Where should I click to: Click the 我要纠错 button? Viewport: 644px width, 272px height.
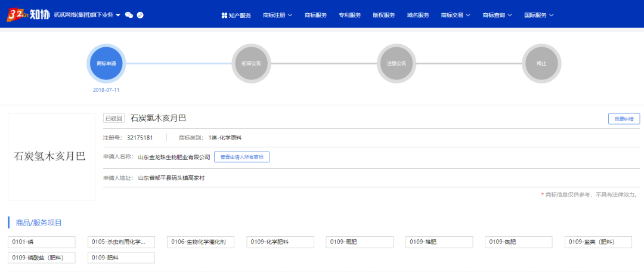coord(624,119)
